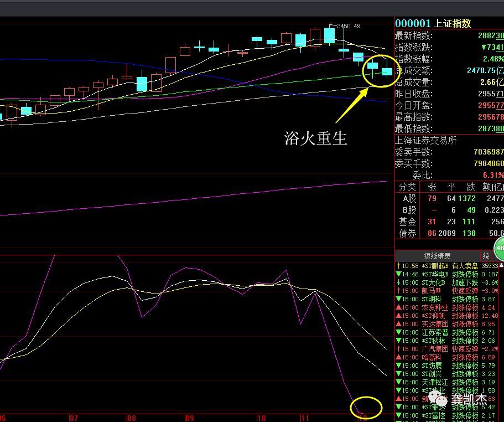Click the 今日开盘 value 295577
Viewport: 504px width, 422px height.
point(491,105)
